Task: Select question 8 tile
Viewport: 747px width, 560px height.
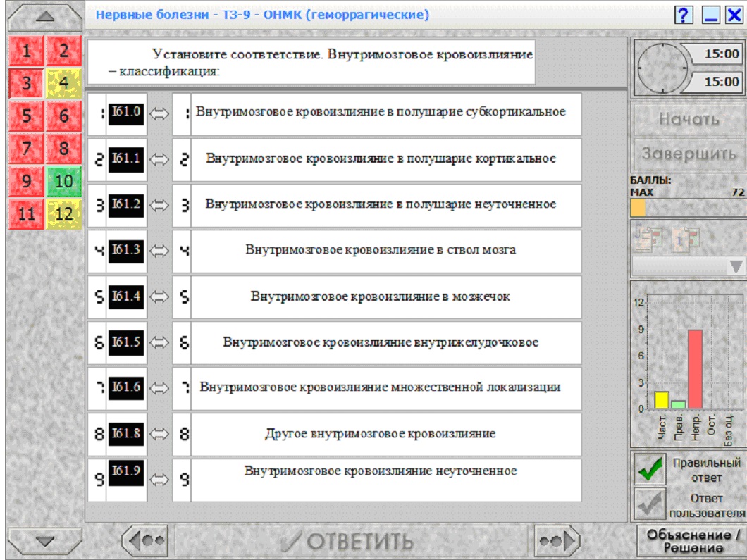Action: tap(64, 148)
